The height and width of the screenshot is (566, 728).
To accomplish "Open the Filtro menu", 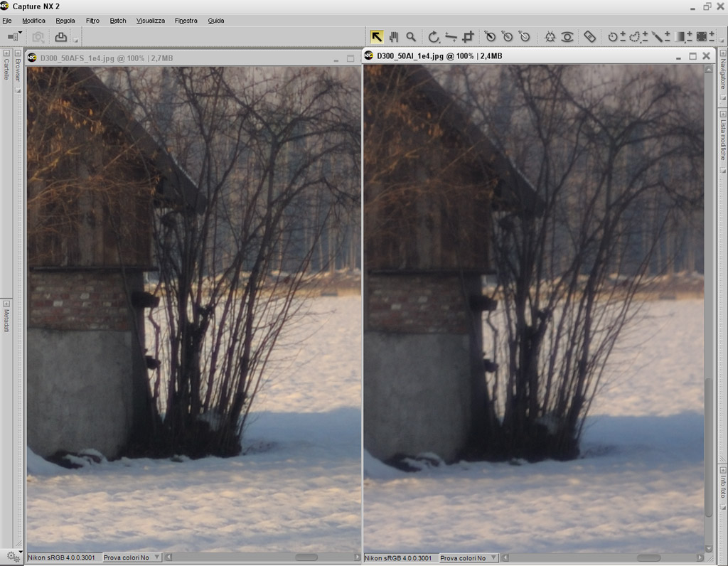I will coord(92,21).
